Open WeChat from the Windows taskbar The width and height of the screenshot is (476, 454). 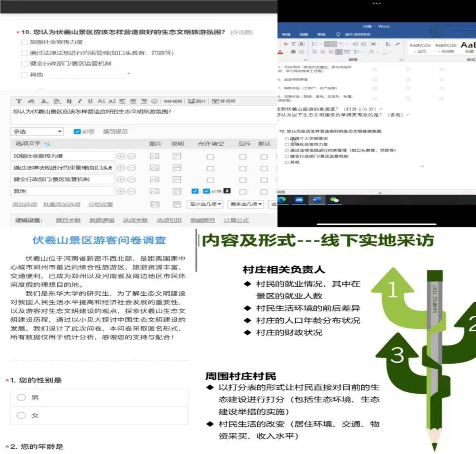[x=335, y=200]
